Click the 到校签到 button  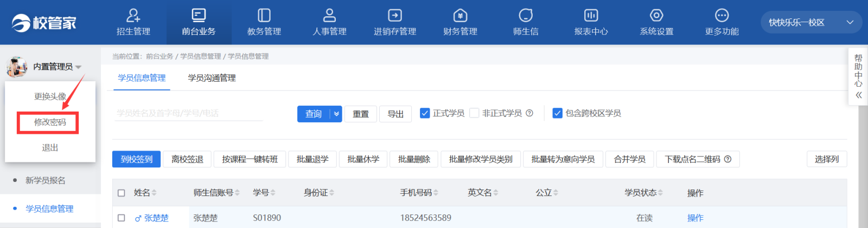[x=136, y=159]
